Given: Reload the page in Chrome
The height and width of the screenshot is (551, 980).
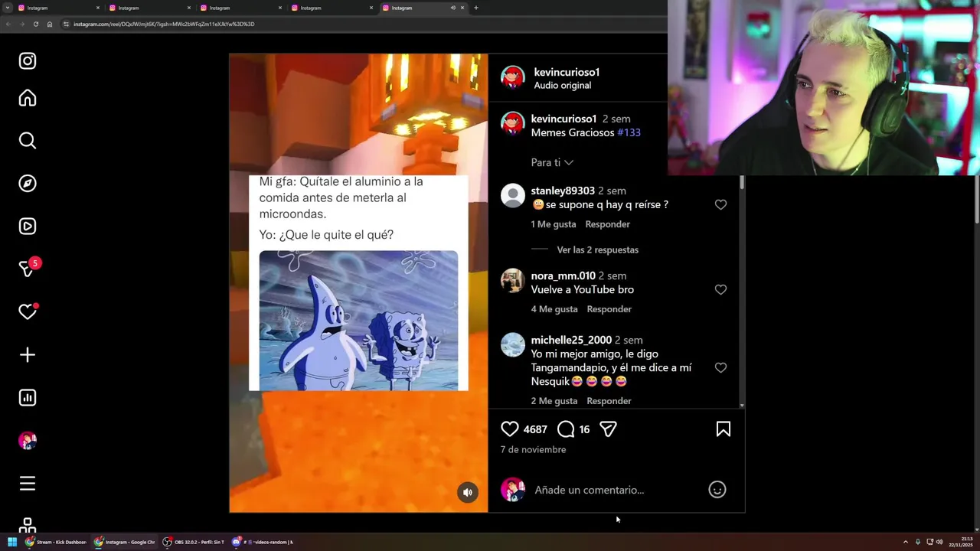Looking at the screenshot, I should 35,24.
